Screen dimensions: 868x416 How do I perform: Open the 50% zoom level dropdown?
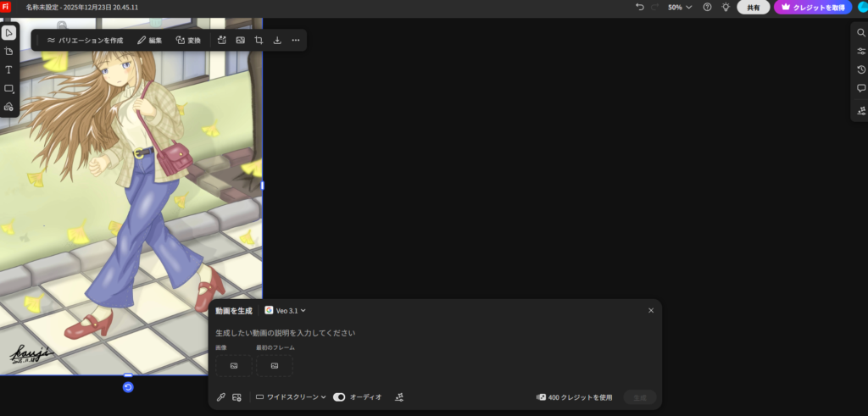coord(680,7)
